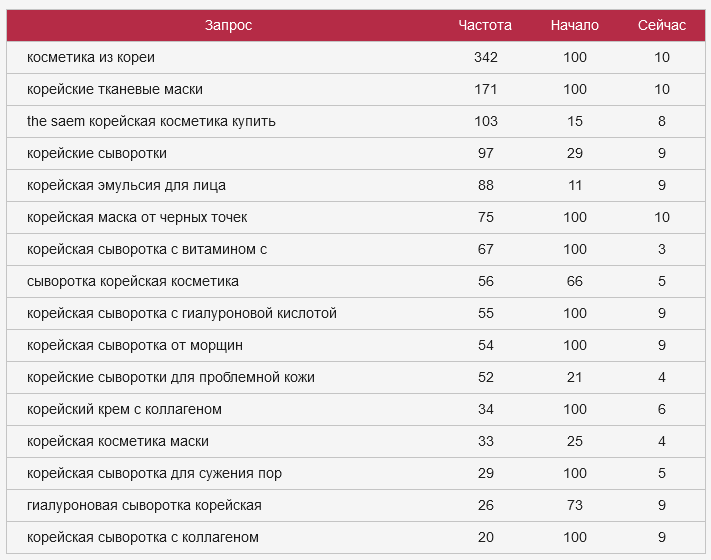The image size is (711, 560).
Task: Select the 'корейская косметика маски' row
Action: (118, 441)
